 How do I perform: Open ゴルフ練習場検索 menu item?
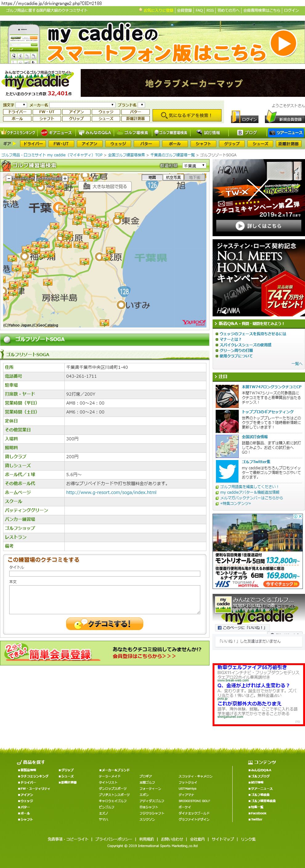(x=171, y=132)
